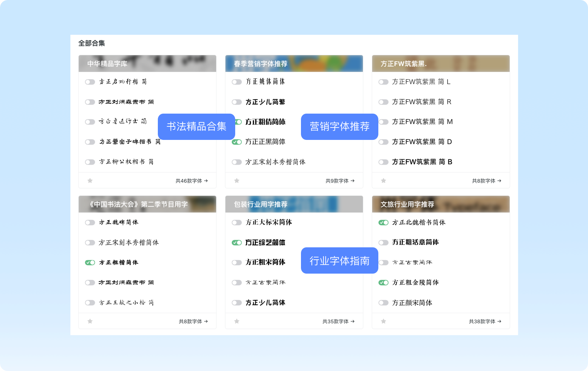Open 共8款字体 link in 中国书法大会 card

(x=193, y=321)
